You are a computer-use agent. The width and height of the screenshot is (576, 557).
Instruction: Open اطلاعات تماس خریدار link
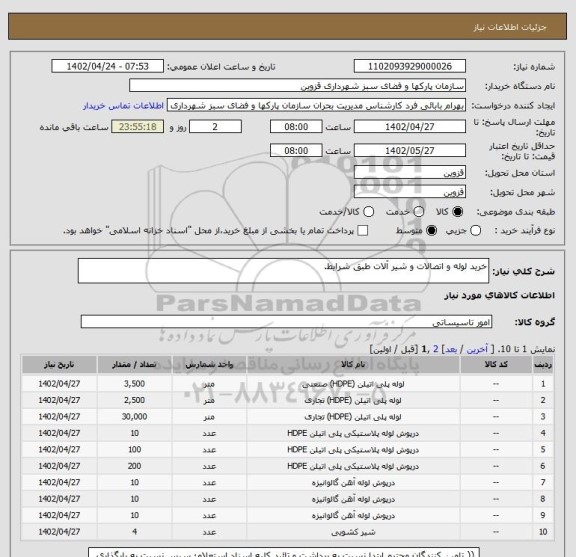point(123,106)
